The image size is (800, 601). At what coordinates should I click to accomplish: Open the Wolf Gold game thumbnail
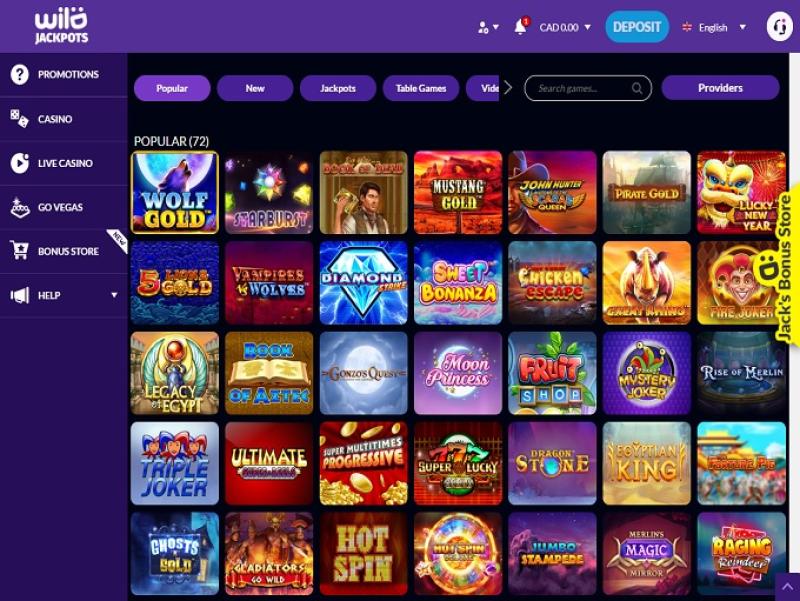pos(174,192)
